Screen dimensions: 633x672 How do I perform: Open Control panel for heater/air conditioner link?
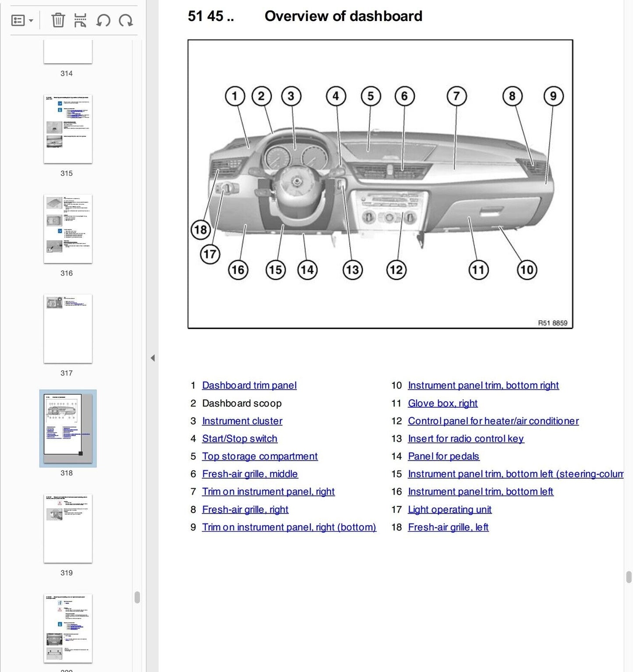[x=493, y=421]
